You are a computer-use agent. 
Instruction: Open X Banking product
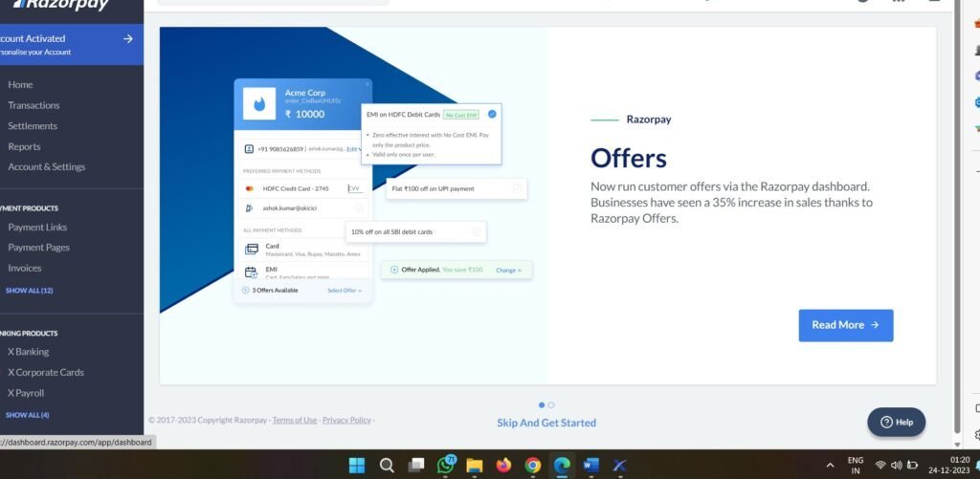[28, 352]
